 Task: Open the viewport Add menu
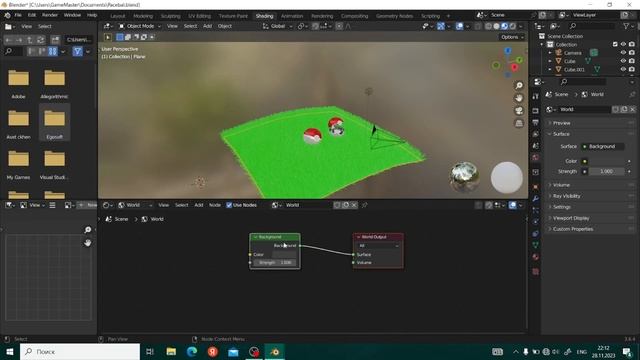[207, 26]
